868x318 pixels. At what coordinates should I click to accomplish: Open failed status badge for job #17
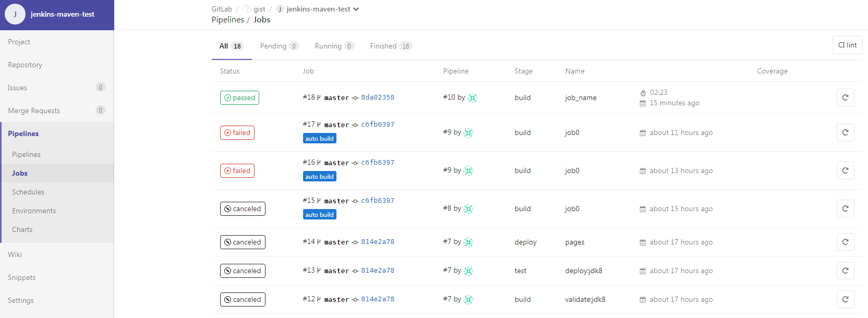(x=237, y=132)
